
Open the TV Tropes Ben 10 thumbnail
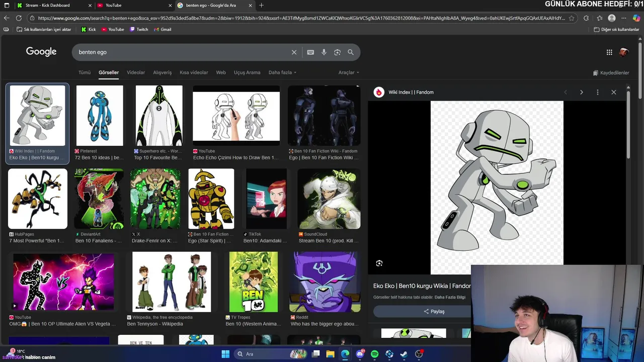pos(254,282)
